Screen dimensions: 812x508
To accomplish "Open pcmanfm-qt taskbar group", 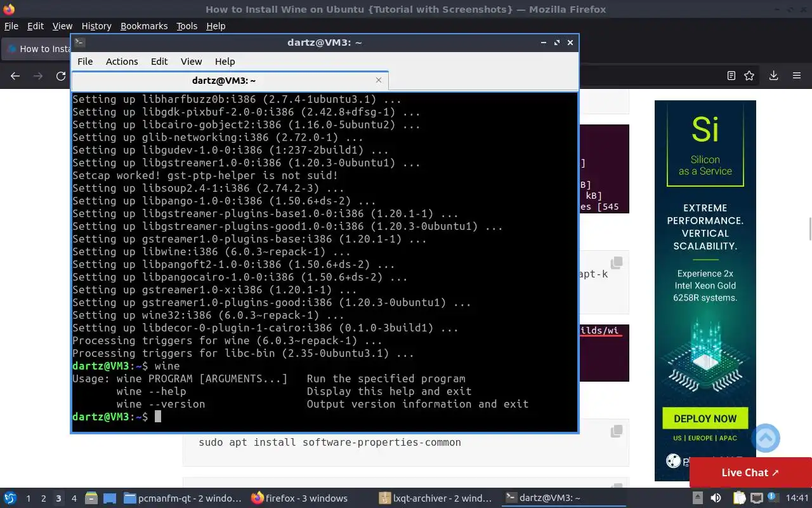I will pos(183,498).
